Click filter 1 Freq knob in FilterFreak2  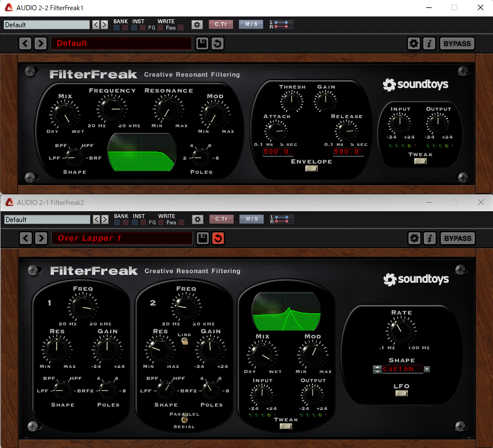pyautogui.click(x=83, y=307)
